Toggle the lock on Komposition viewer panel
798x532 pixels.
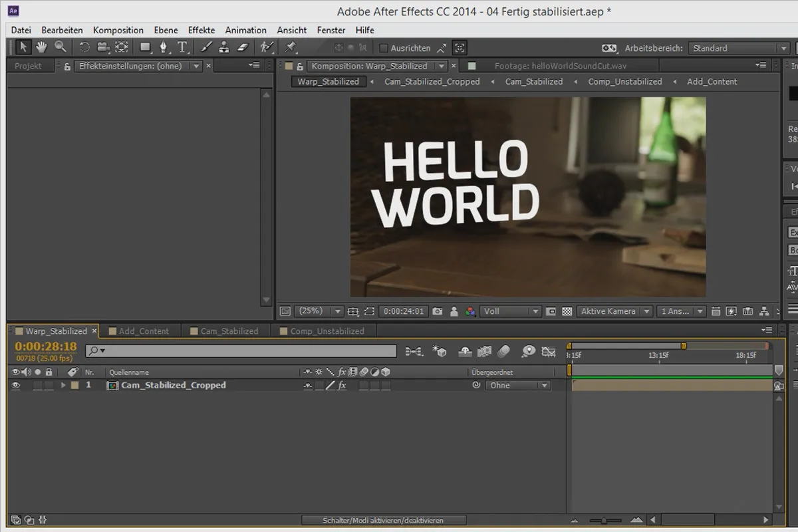pyautogui.click(x=300, y=66)
